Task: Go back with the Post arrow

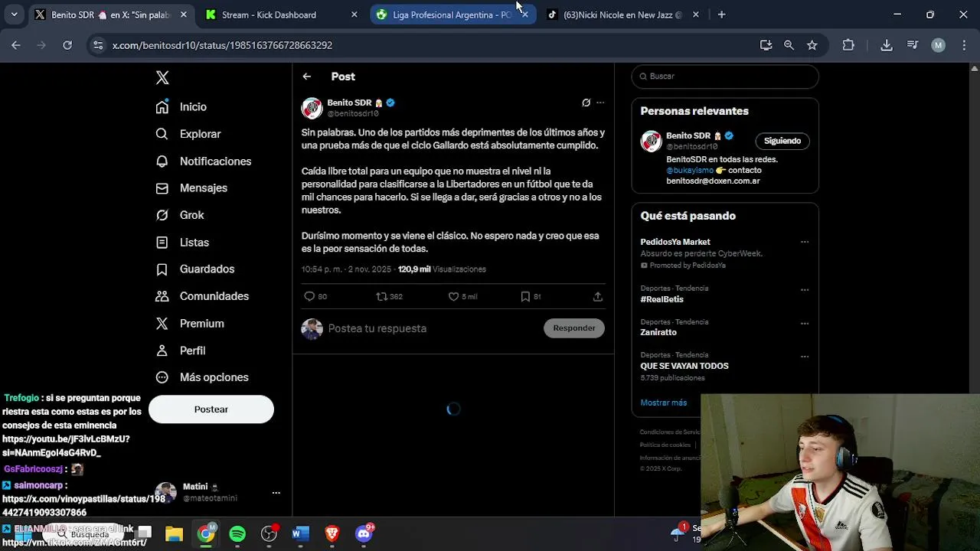Action: pyautogui.click(x=306, y=77)
